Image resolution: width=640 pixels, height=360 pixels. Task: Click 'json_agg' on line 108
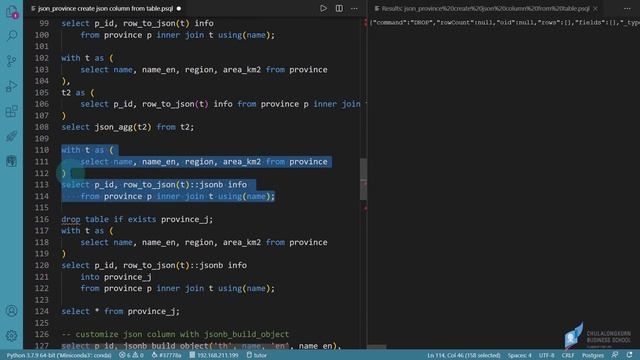pos(113,127)
